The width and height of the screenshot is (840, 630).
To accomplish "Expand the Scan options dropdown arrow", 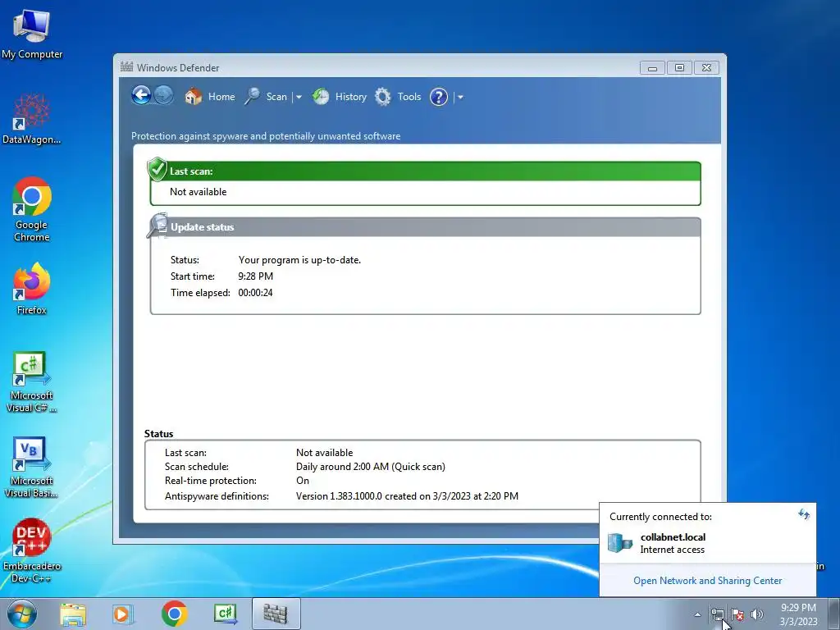I will coord(299,97).
